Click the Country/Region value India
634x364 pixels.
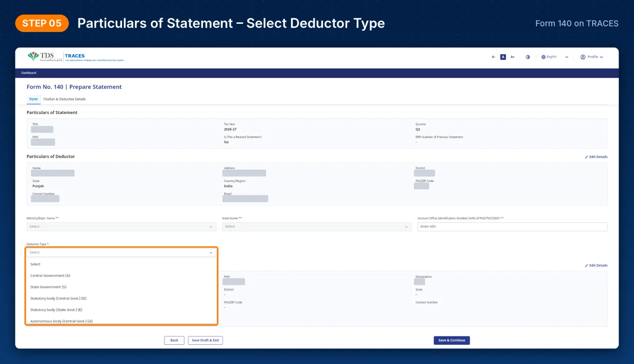click(228, 186)
